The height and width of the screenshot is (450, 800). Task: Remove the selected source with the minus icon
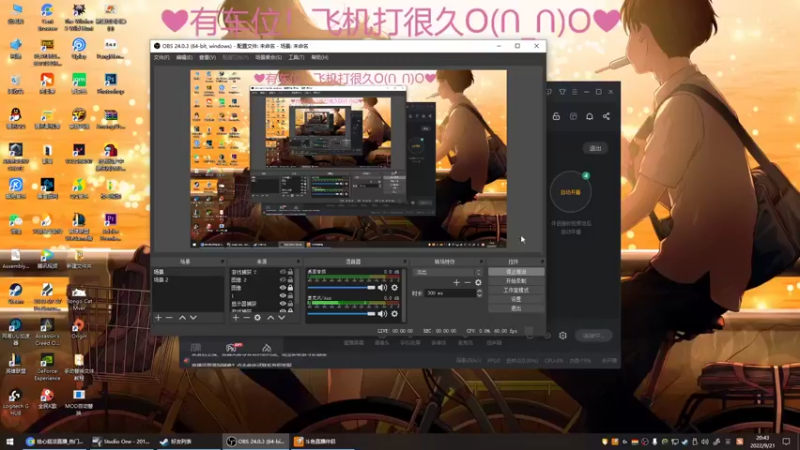(x=246, y=317)
